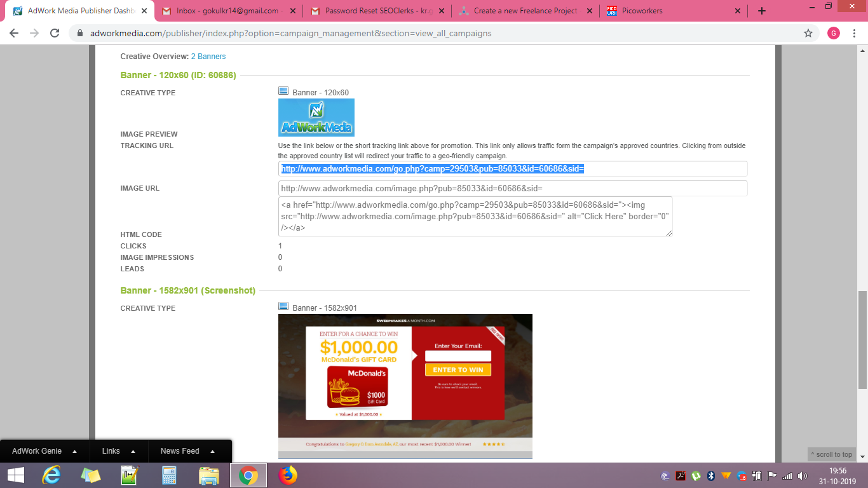Close the Password Reset SEOClerks tab
The width and height of the screenshot is (868, 488).
coord(440,11)
